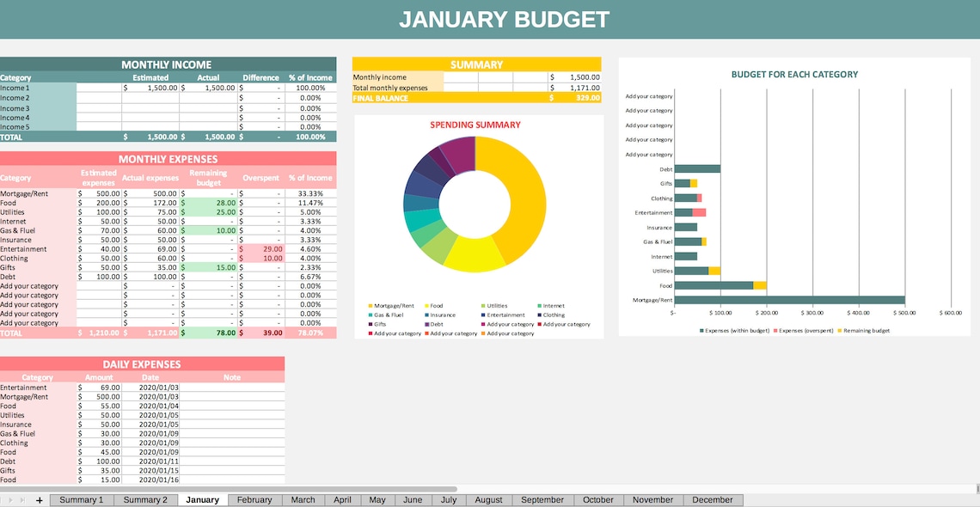Select the Remaining budget legend entry in bar chart

pyautogui.click(x=863, y=330)
